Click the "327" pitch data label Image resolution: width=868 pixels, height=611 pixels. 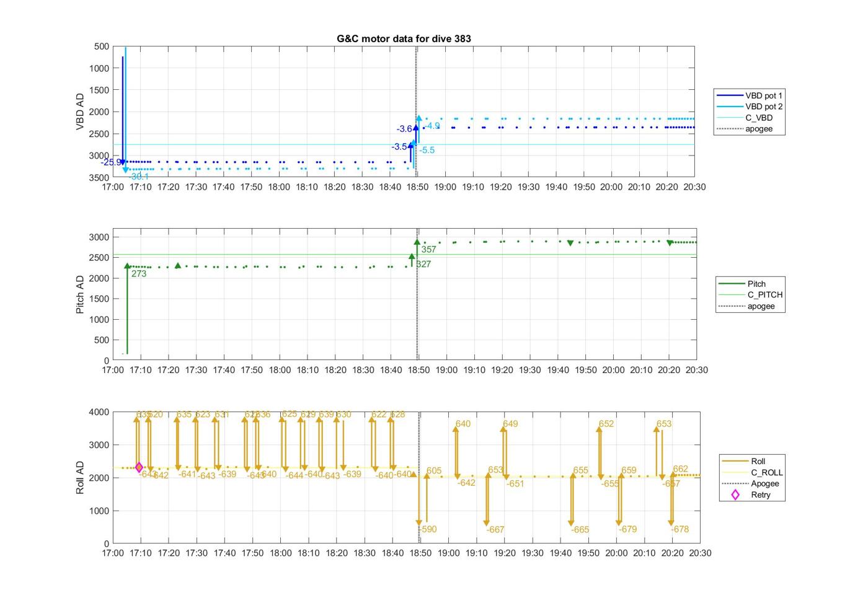coord(423,264)
